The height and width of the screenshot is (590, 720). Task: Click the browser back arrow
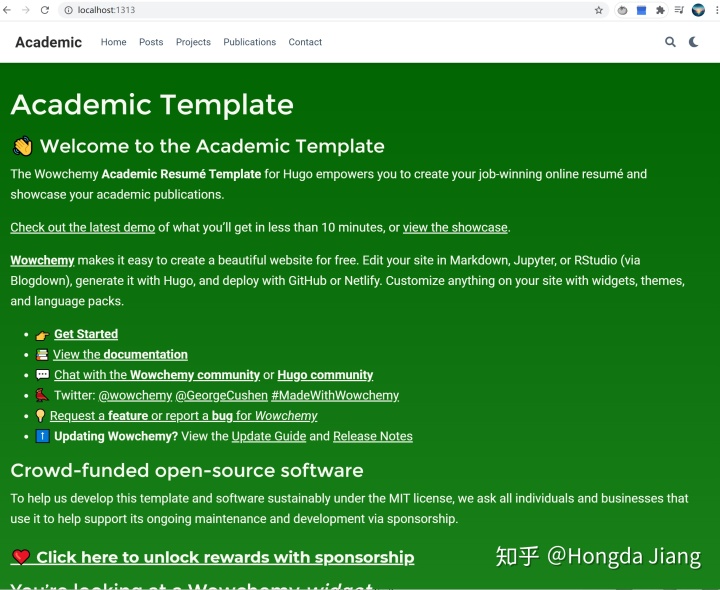click(x=6, y=10)
